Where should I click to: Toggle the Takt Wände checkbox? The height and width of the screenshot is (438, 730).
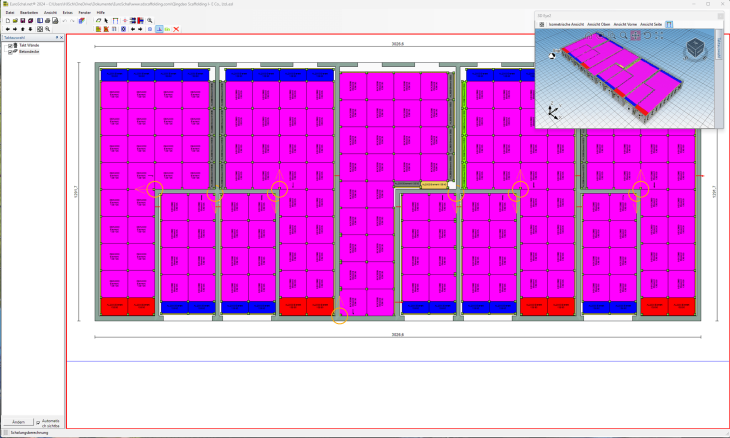pyautogui.click(x=10, y=45)
